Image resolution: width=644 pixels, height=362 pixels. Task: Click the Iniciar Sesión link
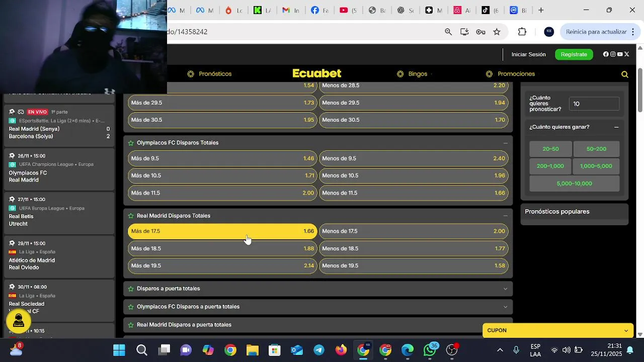point(528,54)
